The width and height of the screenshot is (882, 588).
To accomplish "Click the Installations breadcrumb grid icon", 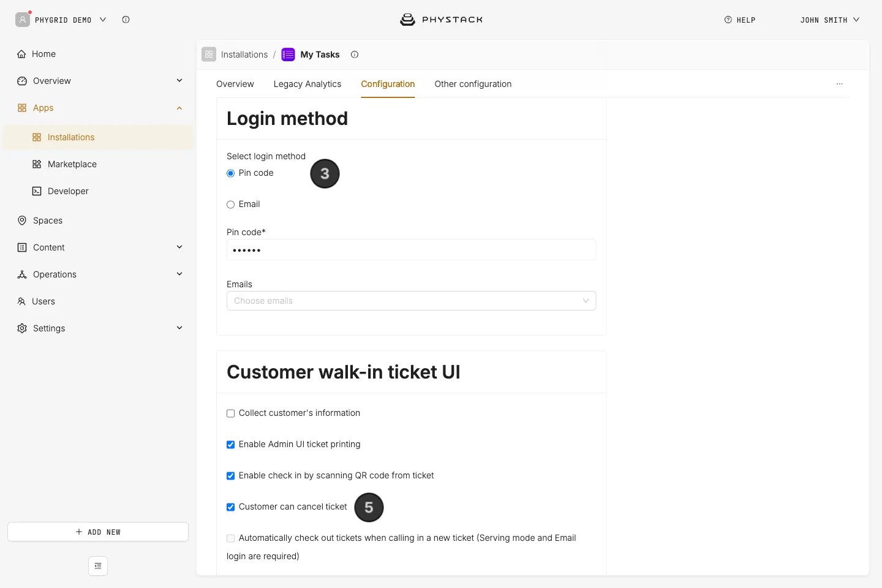I will coord(209,55).
